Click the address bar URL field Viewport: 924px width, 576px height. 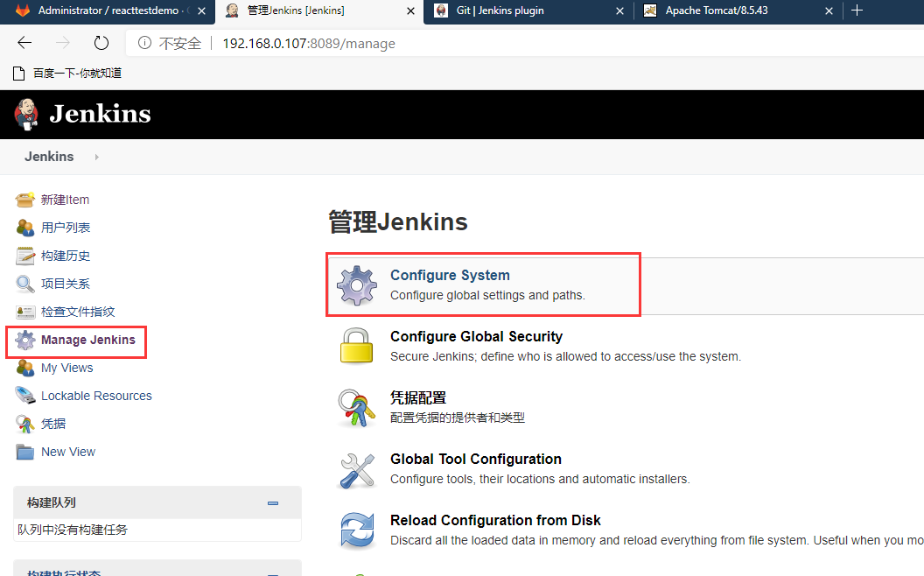click(x=524, y=43)
